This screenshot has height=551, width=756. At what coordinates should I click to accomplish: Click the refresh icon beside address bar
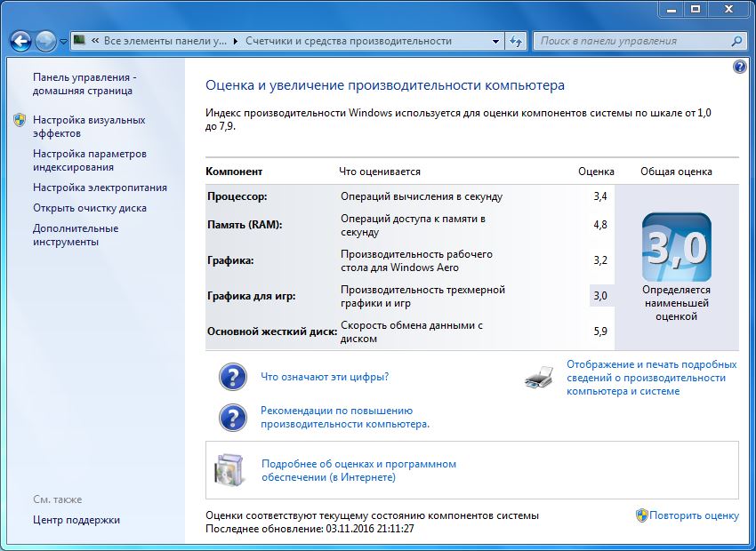click(x=516, y=41)
